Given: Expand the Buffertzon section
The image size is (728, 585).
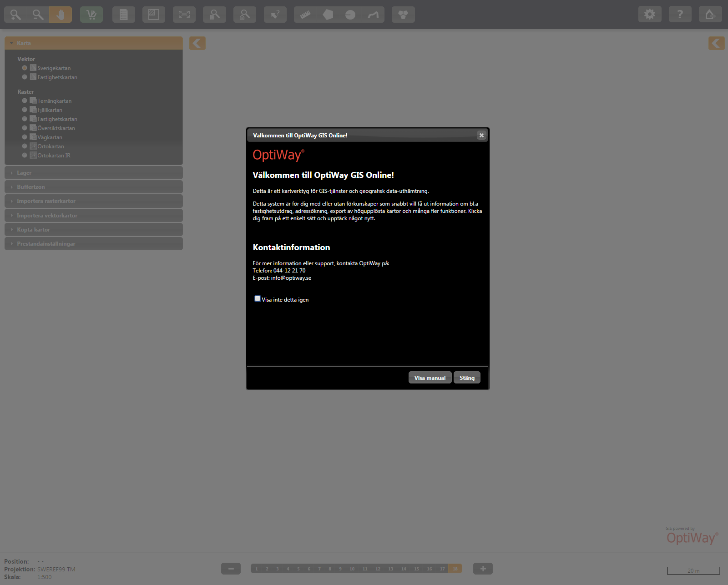Looking at the screenshot, I should click(x=94, y=187).
